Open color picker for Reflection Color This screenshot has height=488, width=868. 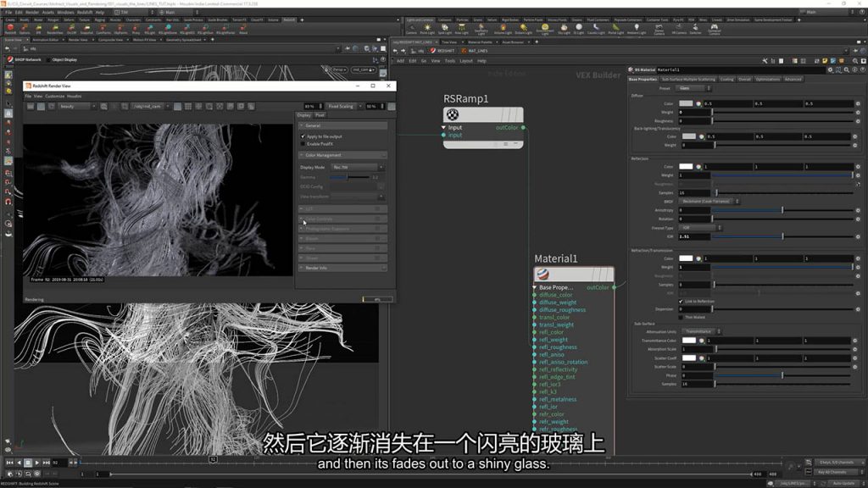698,167
